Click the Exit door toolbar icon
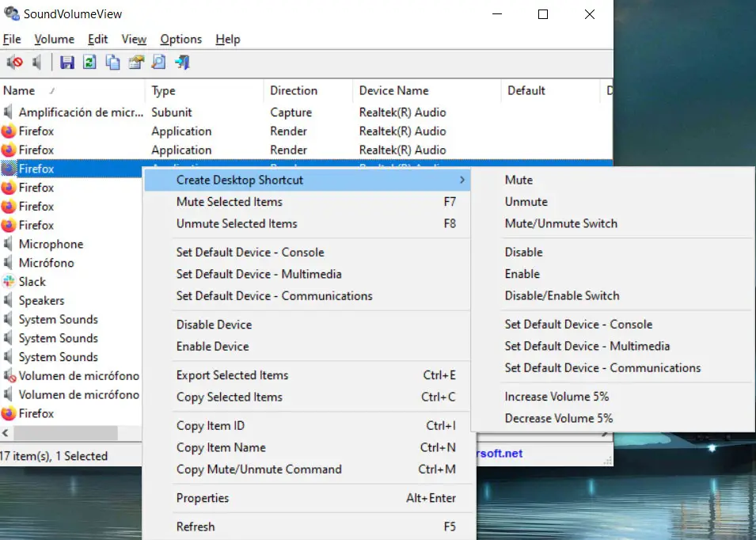This screenshot has width=756, height=540. coord(183,63)
